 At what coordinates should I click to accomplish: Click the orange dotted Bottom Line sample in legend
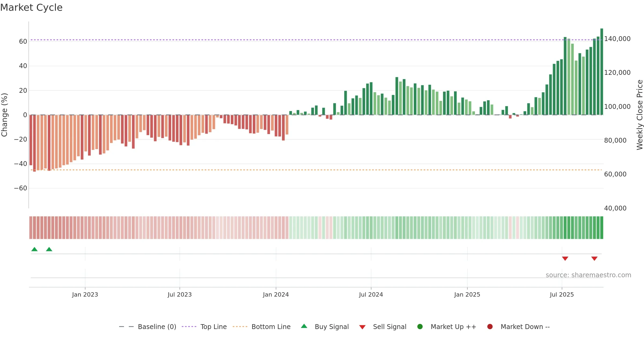click(x=240, y=327)
